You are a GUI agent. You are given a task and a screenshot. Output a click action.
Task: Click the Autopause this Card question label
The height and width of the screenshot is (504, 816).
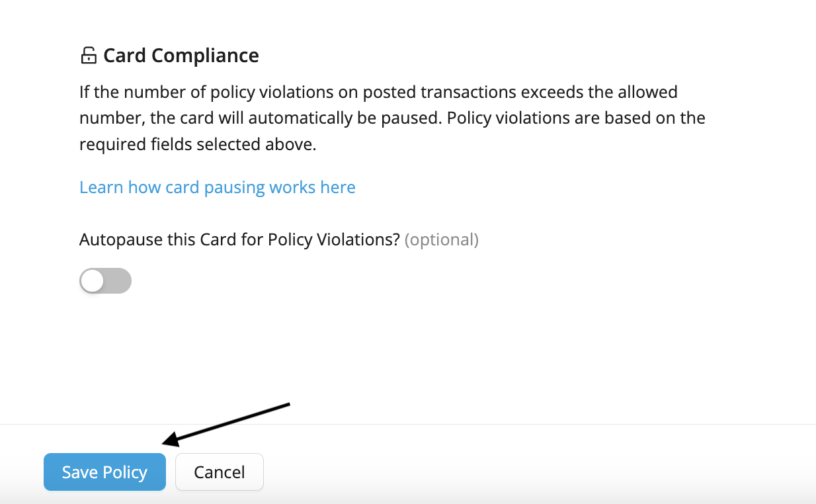239,239
